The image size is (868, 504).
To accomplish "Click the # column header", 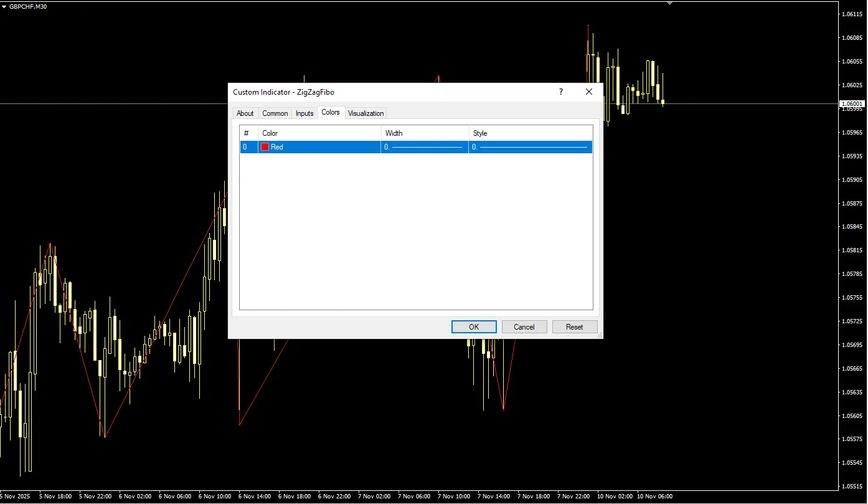I will click(248, 133).
